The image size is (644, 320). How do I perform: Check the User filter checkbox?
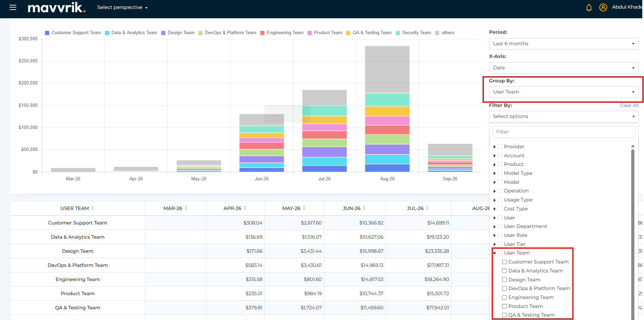click(x=500, y=218)
